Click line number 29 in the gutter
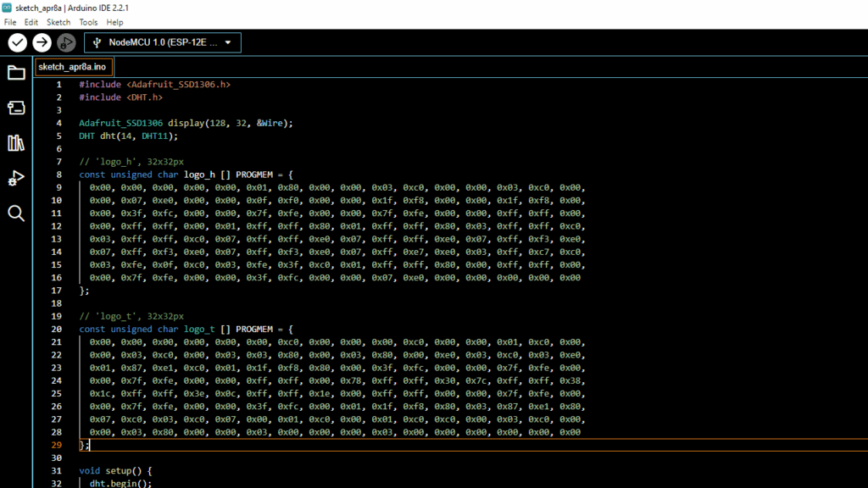Image resolution: width=868 pixels, height=488 pixels. (x=57, y=446)
